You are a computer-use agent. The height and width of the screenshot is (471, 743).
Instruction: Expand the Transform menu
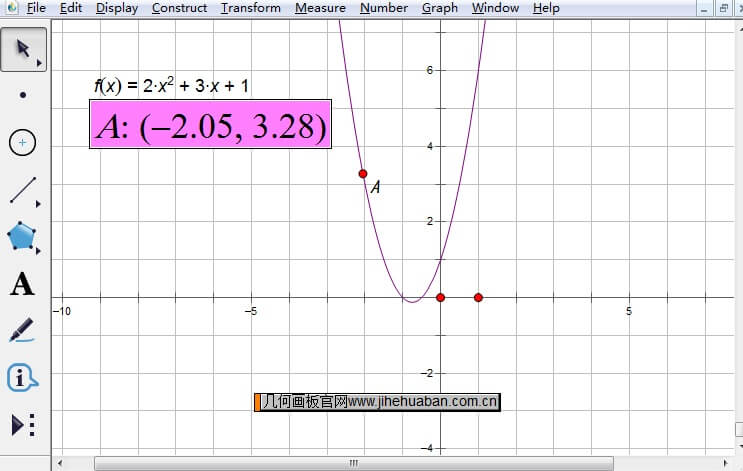[x=251, y=8]
